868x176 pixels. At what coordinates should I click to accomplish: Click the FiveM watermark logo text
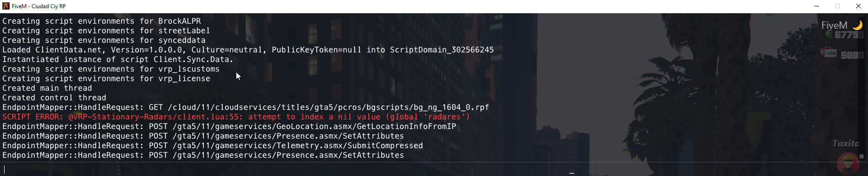834,26
